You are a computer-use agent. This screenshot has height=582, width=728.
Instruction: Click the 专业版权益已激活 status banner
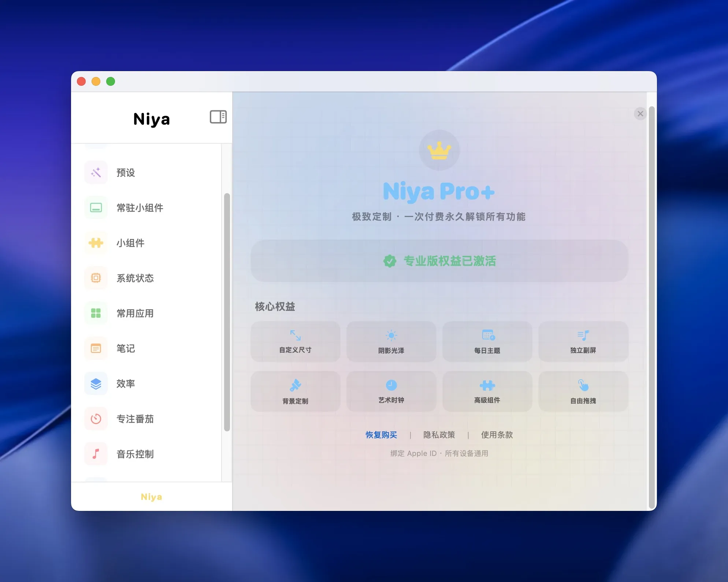tap(439, 261)
